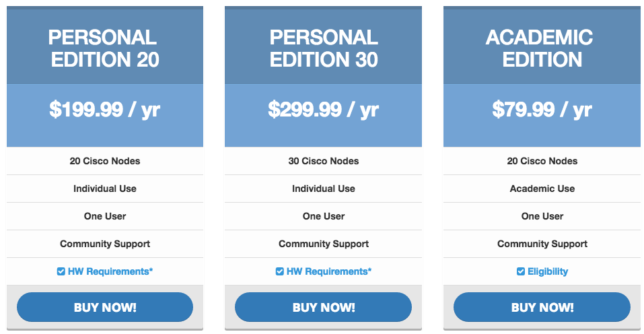
Task: Click the Personal Edition 20 header title
Action: pyautogui.click(x=105, y=48)
